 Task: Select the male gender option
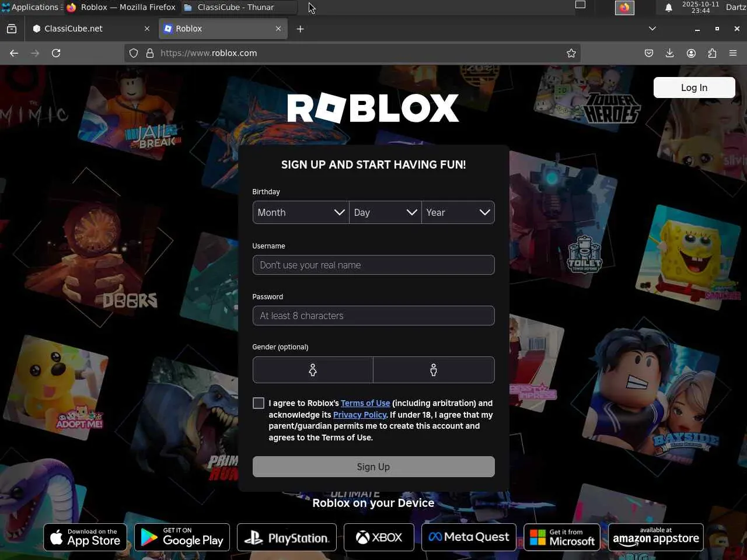coord(434,370)
